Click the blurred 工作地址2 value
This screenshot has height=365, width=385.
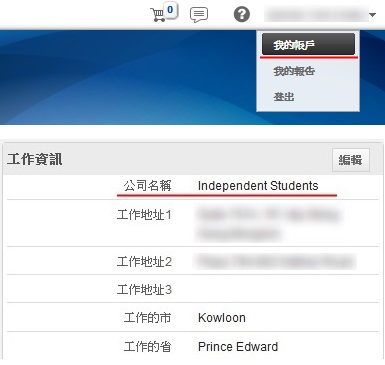pos(275,261)
